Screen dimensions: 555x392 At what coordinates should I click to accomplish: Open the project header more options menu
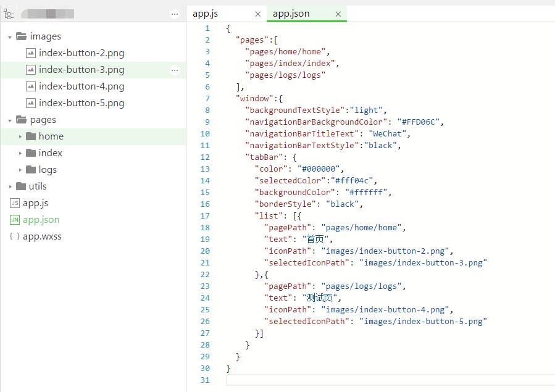[x=175, y=14]
